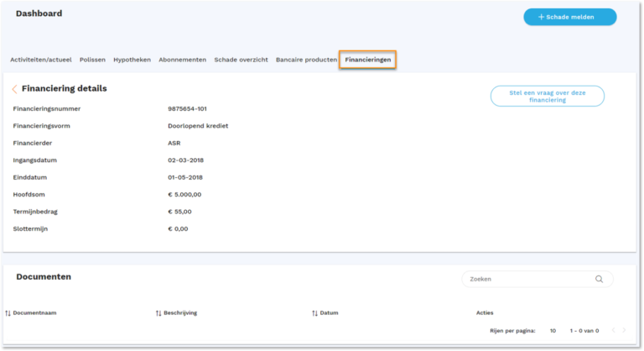Open the Activiteiten/actueel tab
This screenshot has height=351, width=644.
pos(41,60)
